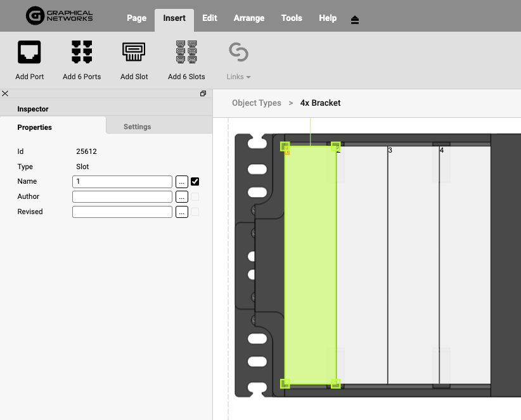Expand the Name field ellipsis button
Image resolution: width=521 pixels, height=420 pixels.
[182, 182]
